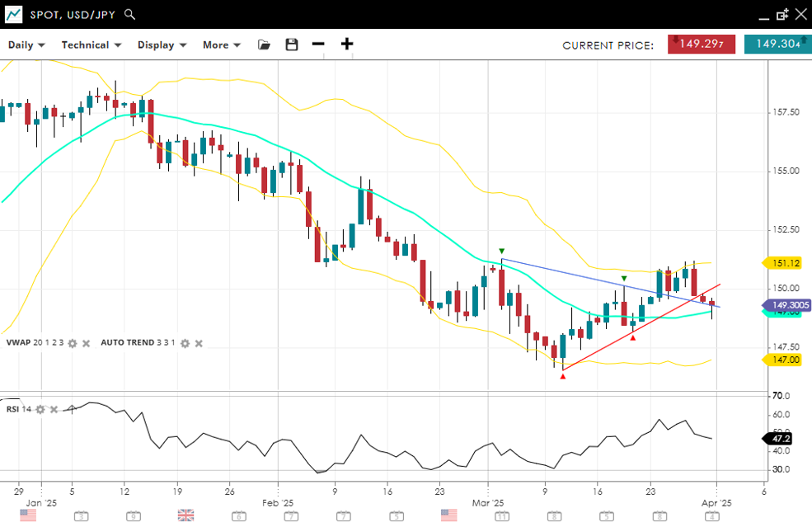Remove the VWAP indicator
Image resolution: width=812 pixels, height=527 pixels.
(86, 343)
